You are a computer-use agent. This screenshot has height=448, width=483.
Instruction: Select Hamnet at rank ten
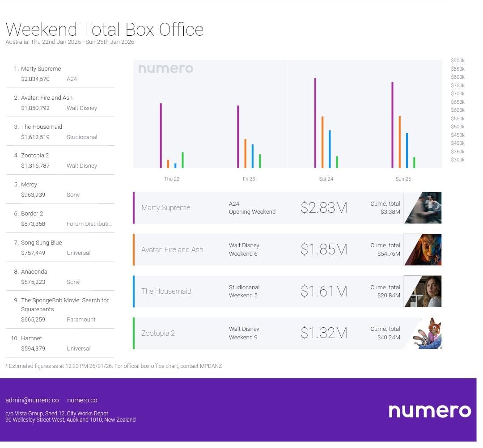(31, 338)
